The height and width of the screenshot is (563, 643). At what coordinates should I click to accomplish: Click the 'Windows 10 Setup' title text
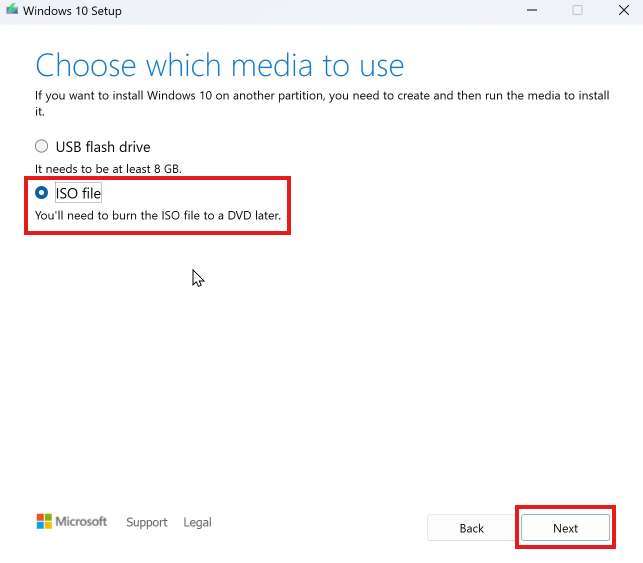click(x=72, y=11)
